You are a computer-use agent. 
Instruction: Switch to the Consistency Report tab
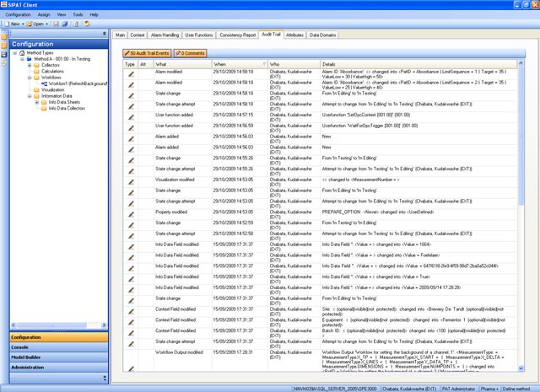coord(237,35)
